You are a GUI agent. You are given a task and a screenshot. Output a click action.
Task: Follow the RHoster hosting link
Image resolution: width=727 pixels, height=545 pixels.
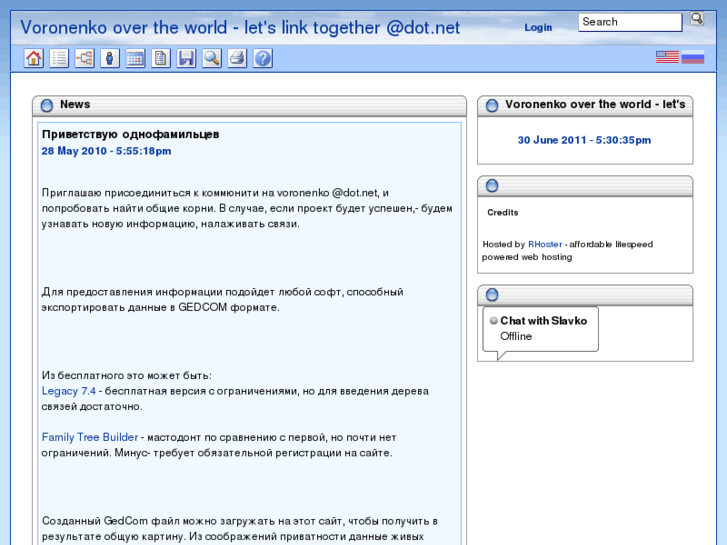pos(545,244)
